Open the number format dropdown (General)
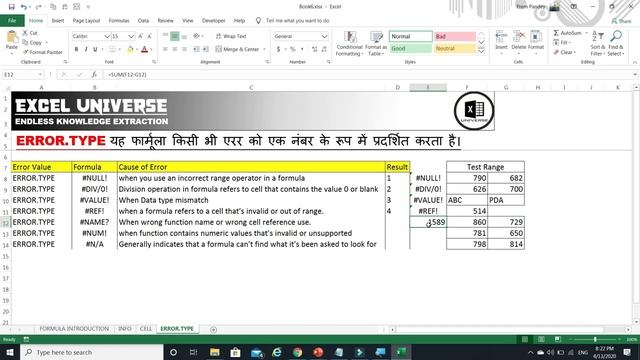Screen dimensions: 640x360 click(x=324, y=36)
